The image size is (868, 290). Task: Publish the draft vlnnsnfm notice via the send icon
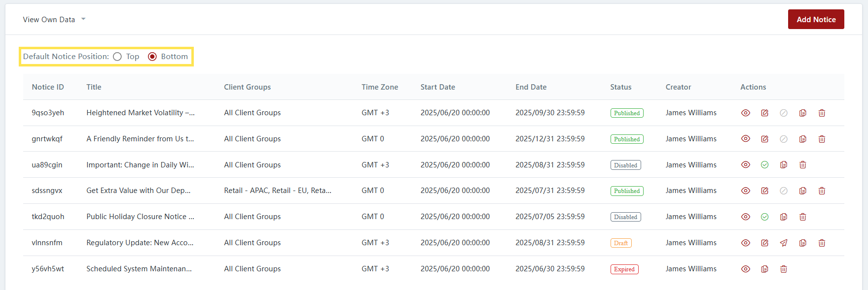pyautogui.click(x=784, y=243)
